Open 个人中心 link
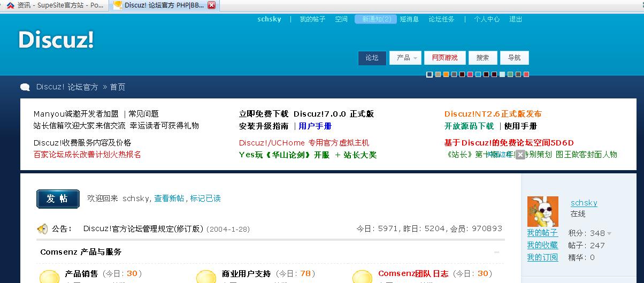 click(487, 19)
